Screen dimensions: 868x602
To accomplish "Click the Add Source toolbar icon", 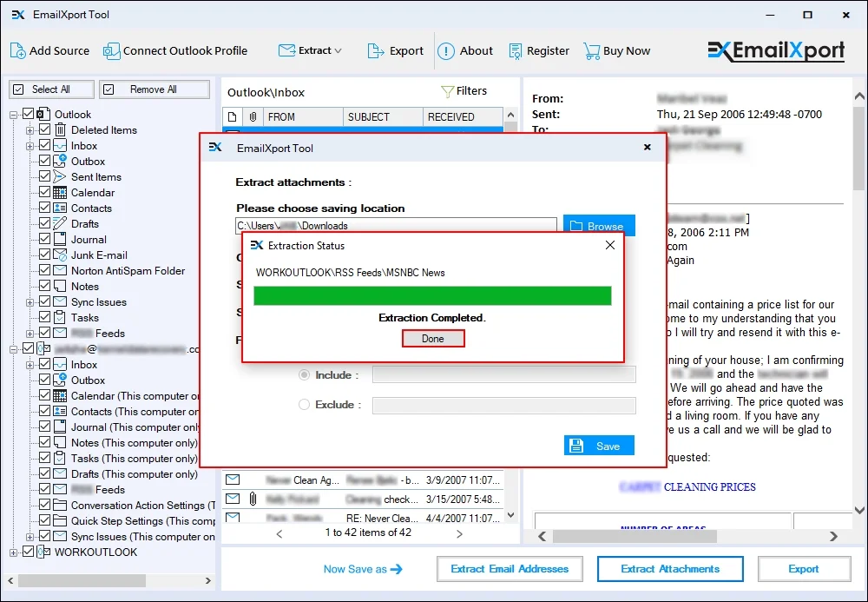I will (x=18, y=50).
